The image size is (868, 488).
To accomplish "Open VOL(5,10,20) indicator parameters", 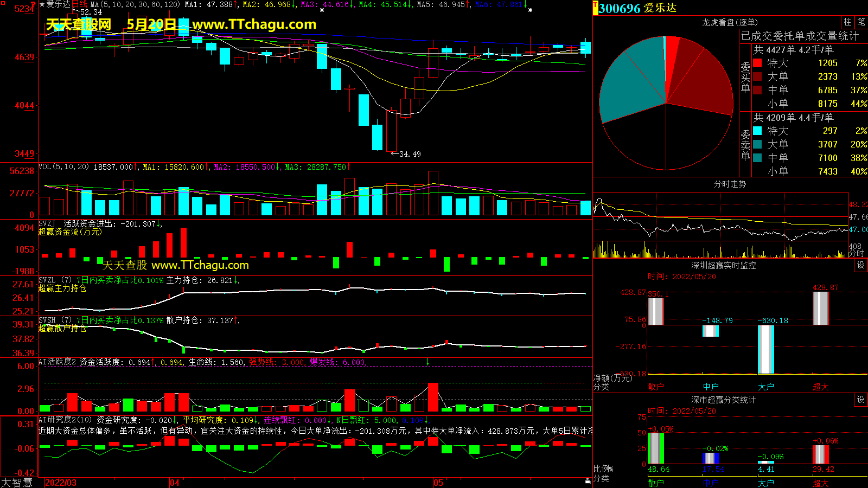I will [63, 167].
